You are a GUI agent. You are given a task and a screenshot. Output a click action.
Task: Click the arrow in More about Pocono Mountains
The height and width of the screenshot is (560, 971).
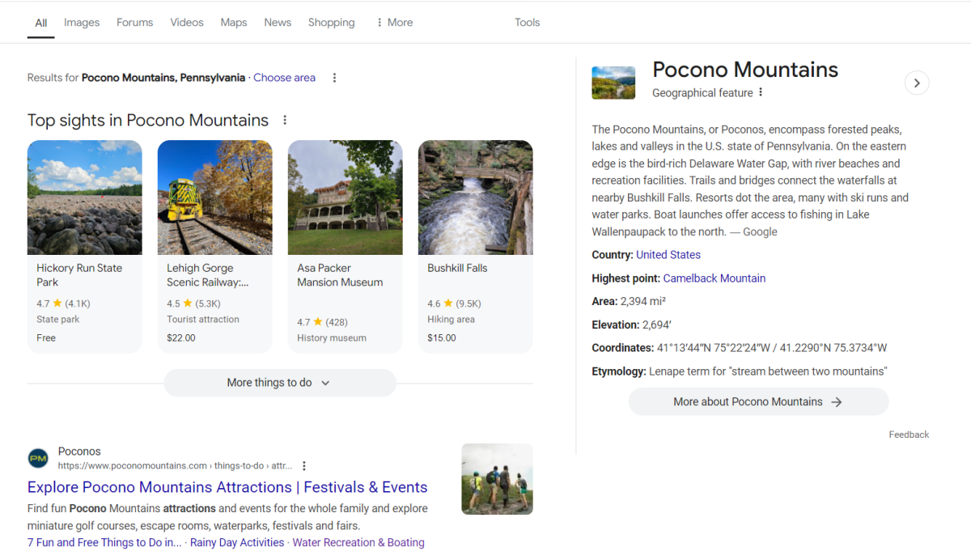[837, 402]
